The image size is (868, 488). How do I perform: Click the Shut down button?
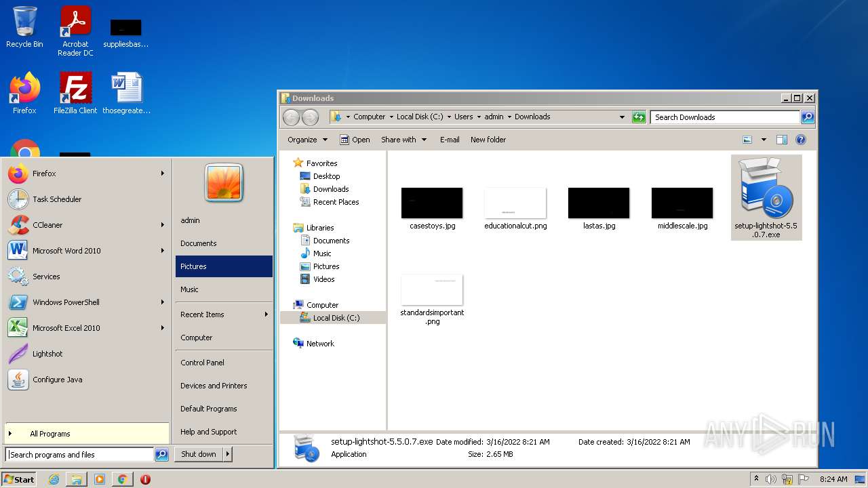199,454
